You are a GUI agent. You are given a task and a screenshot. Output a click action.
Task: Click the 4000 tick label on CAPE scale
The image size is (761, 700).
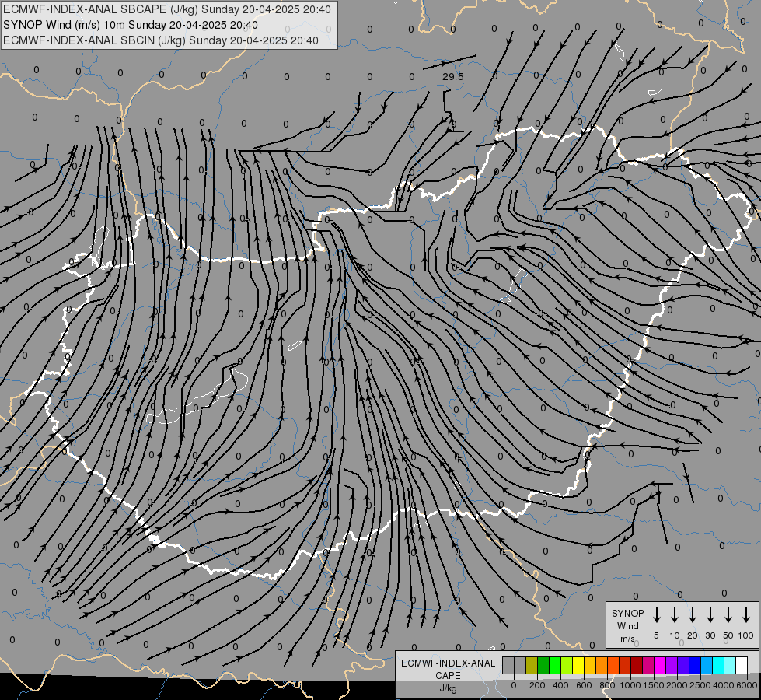(724, 685)
